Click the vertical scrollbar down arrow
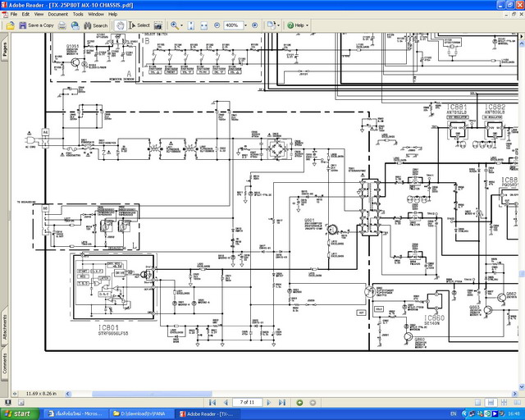This screenshot has width=525, height=420. (522, 387)
